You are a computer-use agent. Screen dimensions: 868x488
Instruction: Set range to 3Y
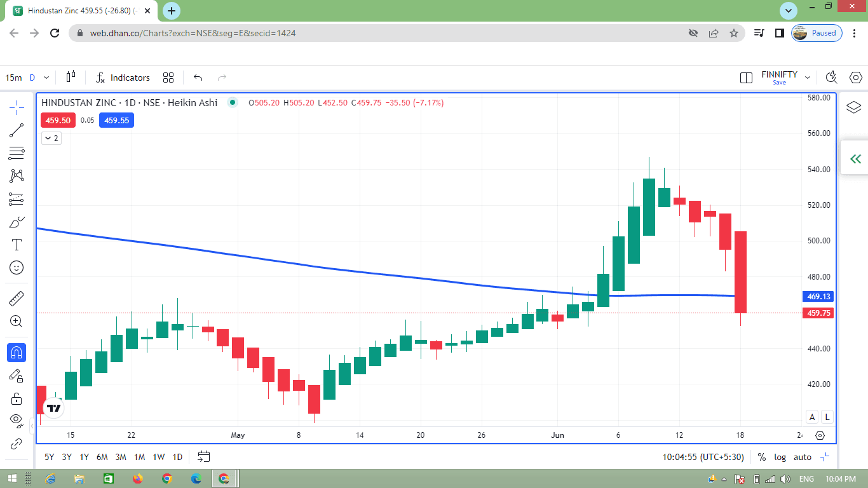click(67, 457)
